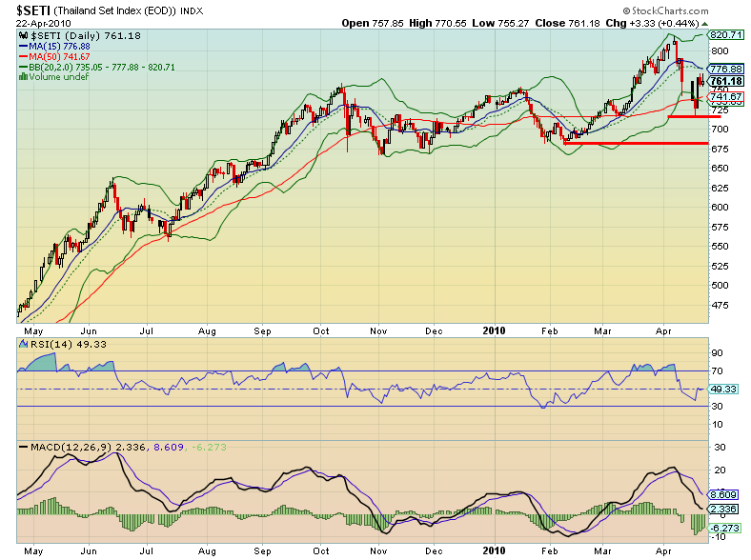Click the 2.336 tag on MACD axis
The width and height of the screenshot is (751, 560).
coord(723,509)
